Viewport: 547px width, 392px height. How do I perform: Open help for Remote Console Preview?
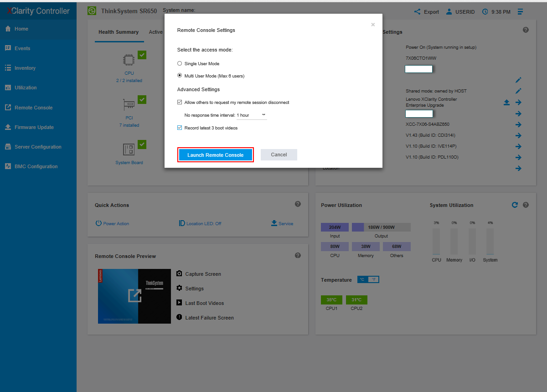pos(298,255)
